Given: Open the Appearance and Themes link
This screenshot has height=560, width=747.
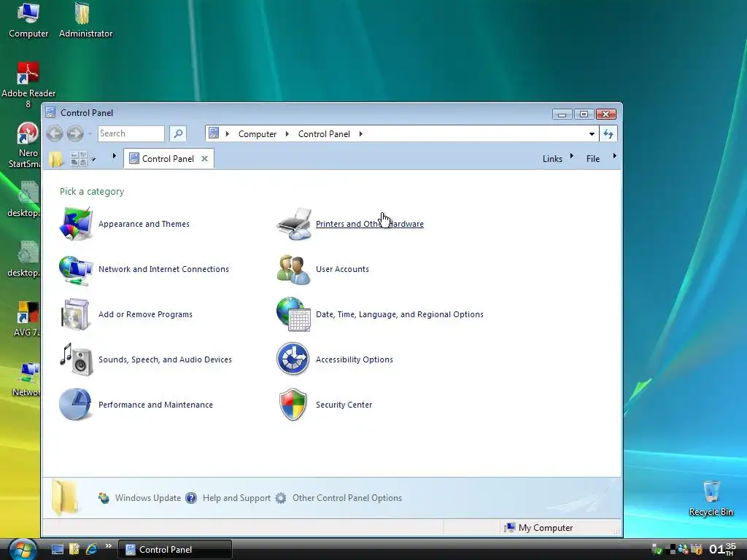Looking at the screenshot, I should coord(144,224).
